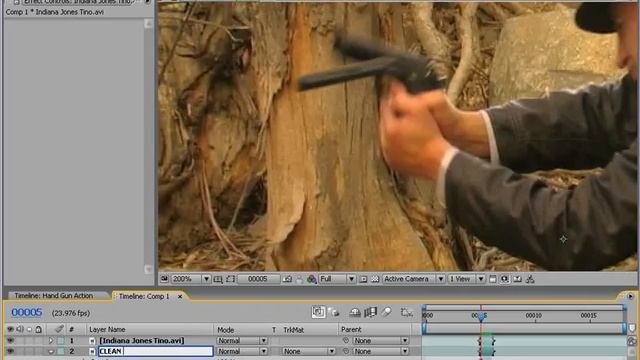
Task: Click the 00015 mark on time ruler
Action: tap(589, 316)
